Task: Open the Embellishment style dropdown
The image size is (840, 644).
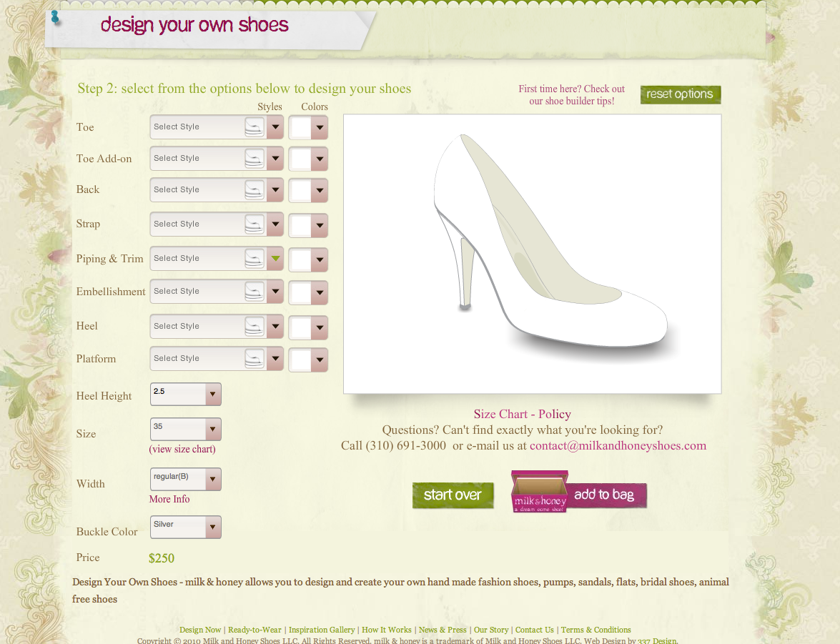Action: pyautogui.click(x=275, y=292)
